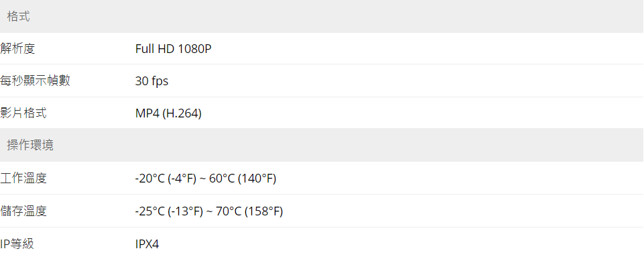Click the (158°F) text in 儲存溫度 row

click(263, 212)
